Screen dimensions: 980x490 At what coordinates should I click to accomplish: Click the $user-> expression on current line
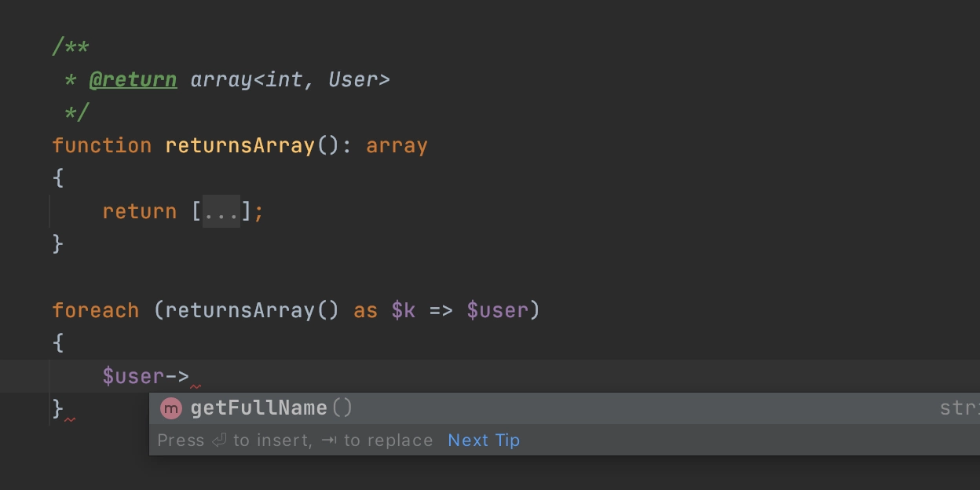145,376
